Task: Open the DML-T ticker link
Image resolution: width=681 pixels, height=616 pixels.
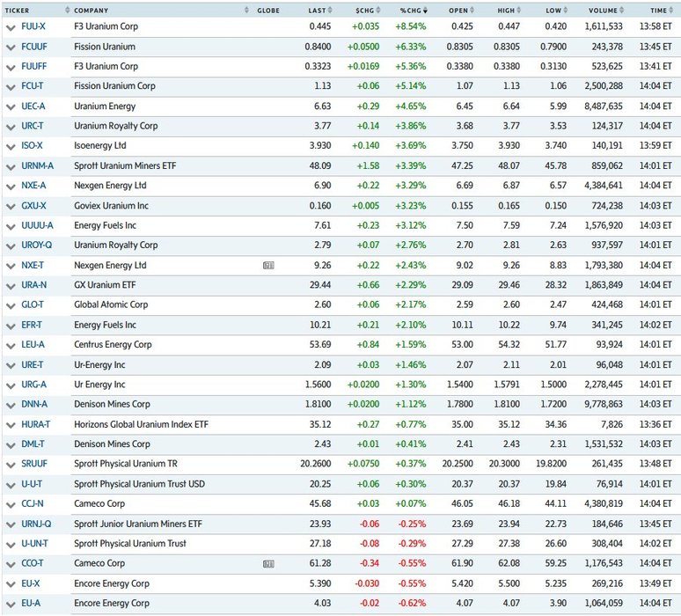Action: (x=33, y=444)
